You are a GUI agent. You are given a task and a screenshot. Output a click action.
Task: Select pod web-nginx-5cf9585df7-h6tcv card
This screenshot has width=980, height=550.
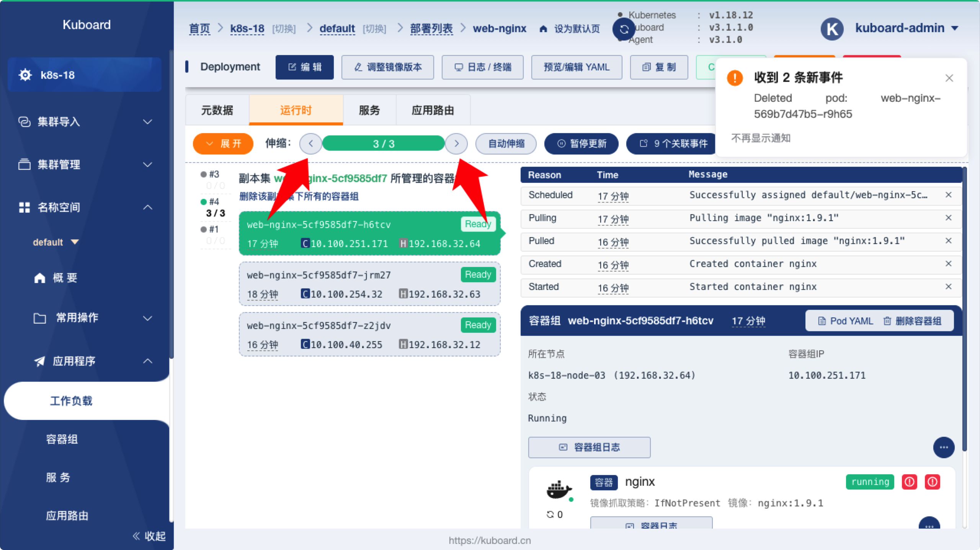(369, 233)
